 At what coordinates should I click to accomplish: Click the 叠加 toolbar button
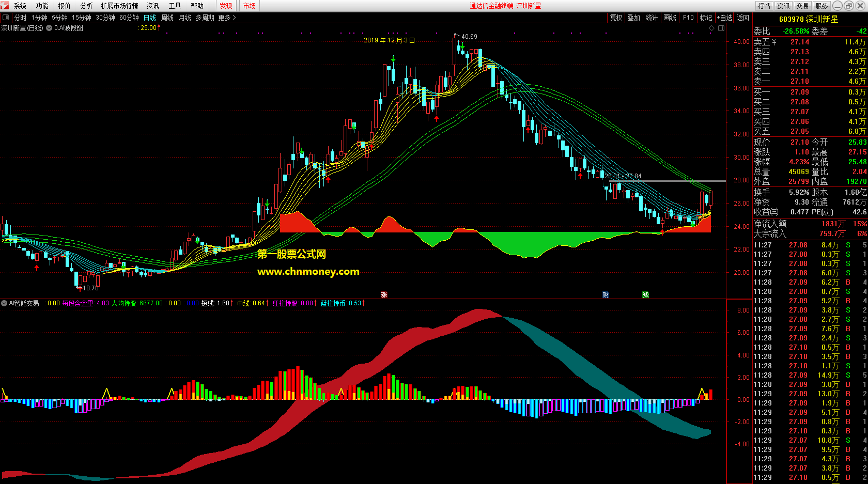coord(634,18)
